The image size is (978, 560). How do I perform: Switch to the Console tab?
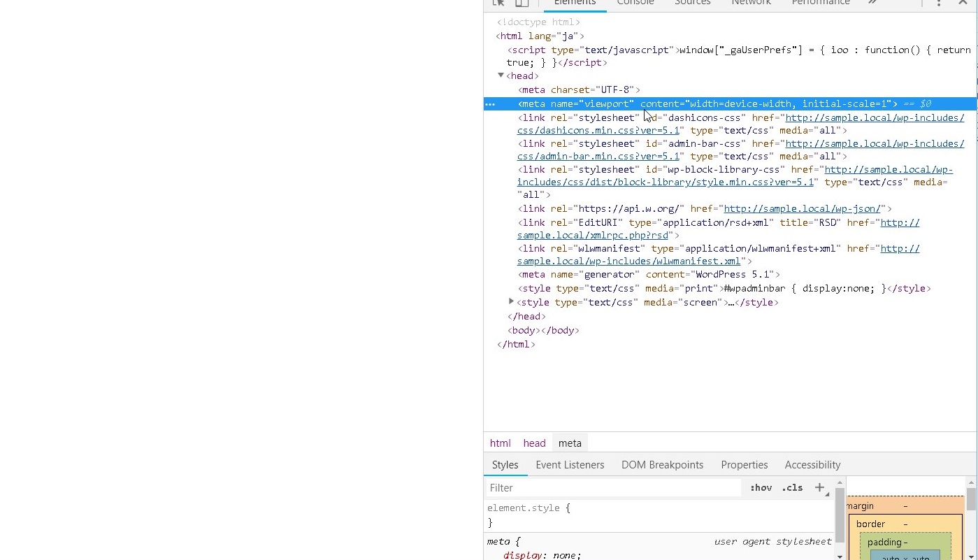tap(635, 3)
